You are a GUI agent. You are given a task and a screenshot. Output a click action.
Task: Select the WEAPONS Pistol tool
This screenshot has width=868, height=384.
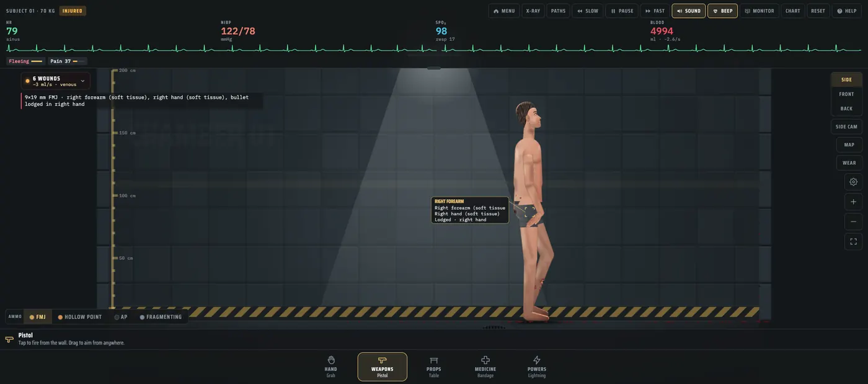tap(382, 367)
